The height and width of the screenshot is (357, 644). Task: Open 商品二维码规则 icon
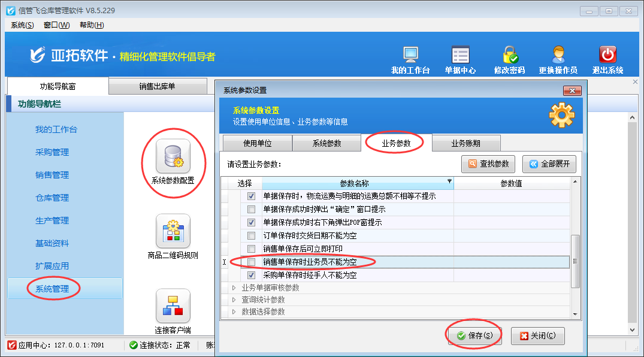pyautogui.click(x=173, y=231)
